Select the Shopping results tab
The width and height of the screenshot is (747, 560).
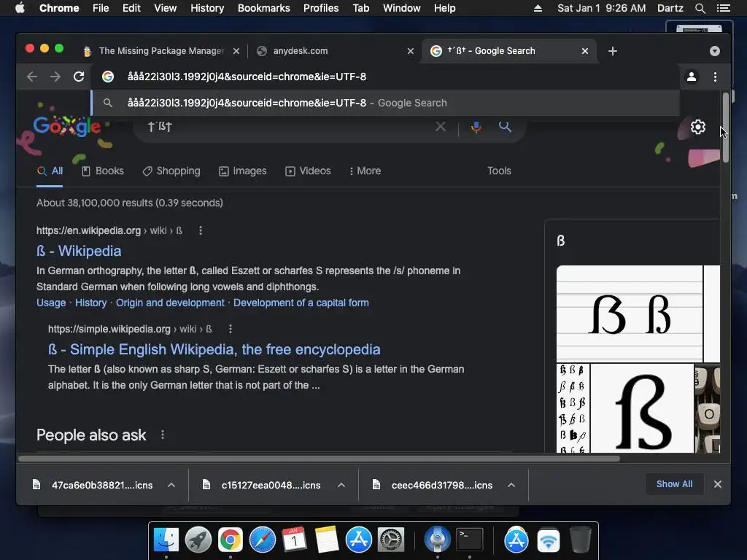click(171, 171)
